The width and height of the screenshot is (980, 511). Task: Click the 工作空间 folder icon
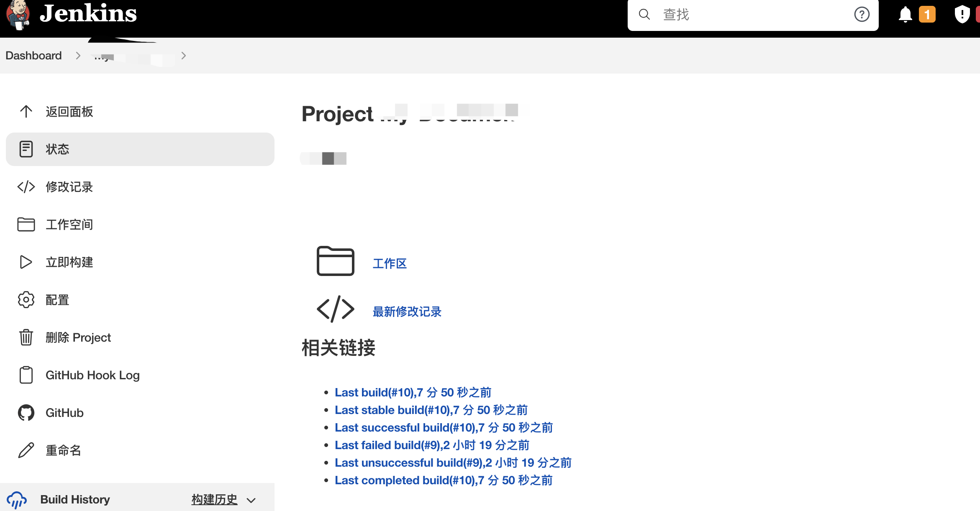26,225
